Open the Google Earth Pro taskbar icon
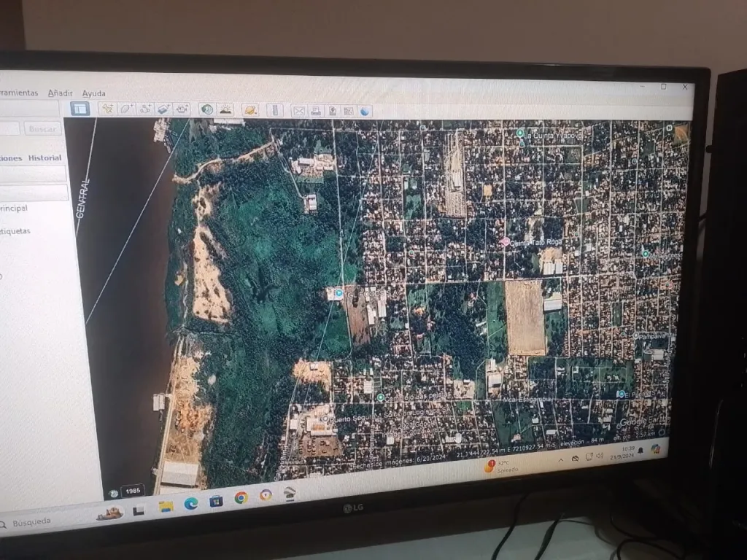Viewport: 747px width, 560px height. click(x=289, y=494)
